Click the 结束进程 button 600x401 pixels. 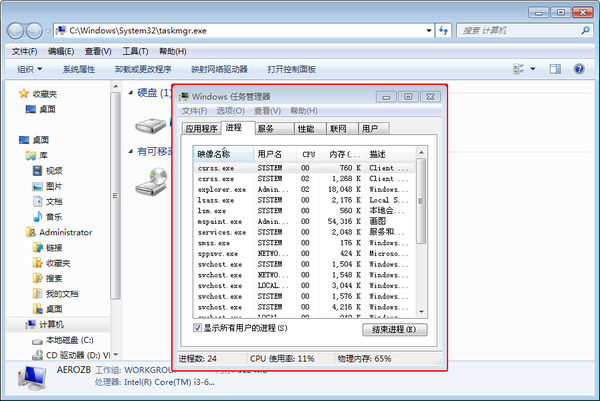(395, 329)
